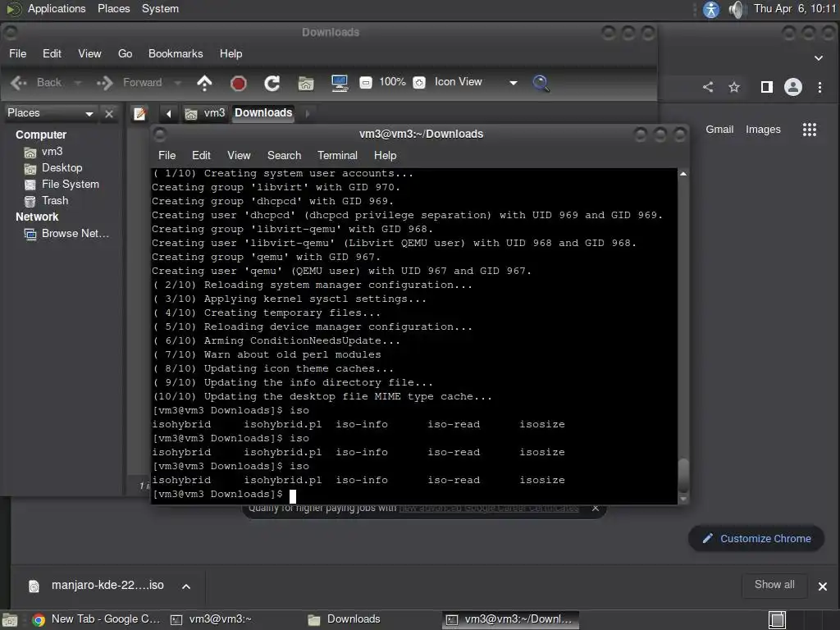Open Google apps grid icon
The height and width of the screenshot is (630, 840).
pyautogui.click(x=810, y=130)
